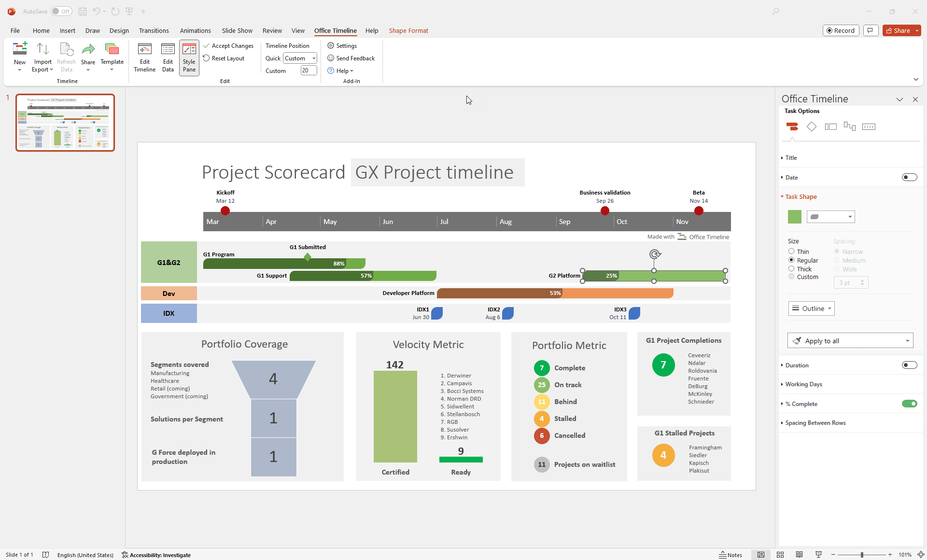Open Office Timeline pane options chevron
Screen dimensions: 927x560
tap(899, 99)
